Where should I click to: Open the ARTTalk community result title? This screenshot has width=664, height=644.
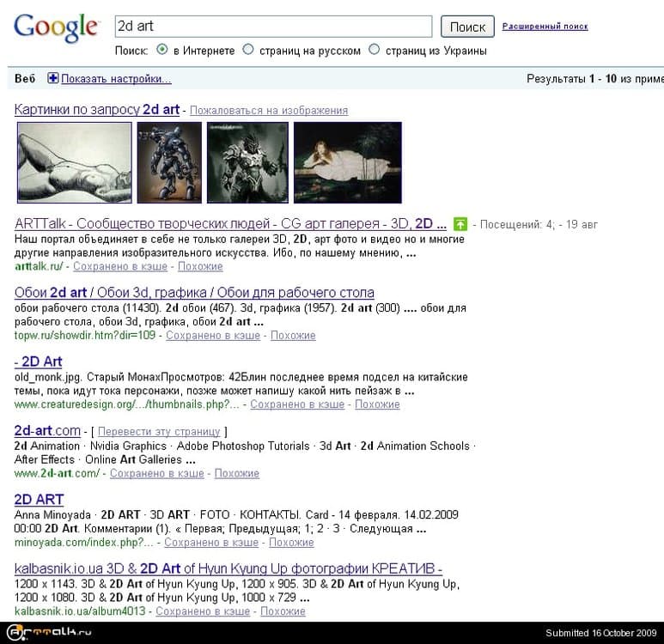pos(230,223)
